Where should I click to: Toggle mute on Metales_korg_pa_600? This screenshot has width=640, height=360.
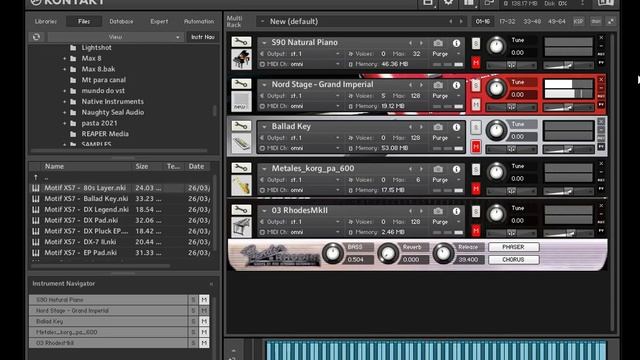pyautogui.click(x=476, y=189)
